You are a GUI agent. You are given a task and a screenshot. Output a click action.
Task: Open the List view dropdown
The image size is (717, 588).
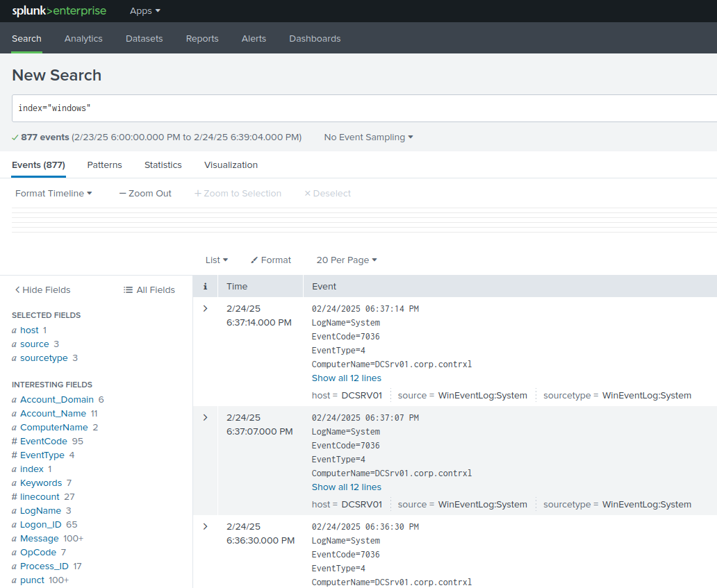click(217, 260)
